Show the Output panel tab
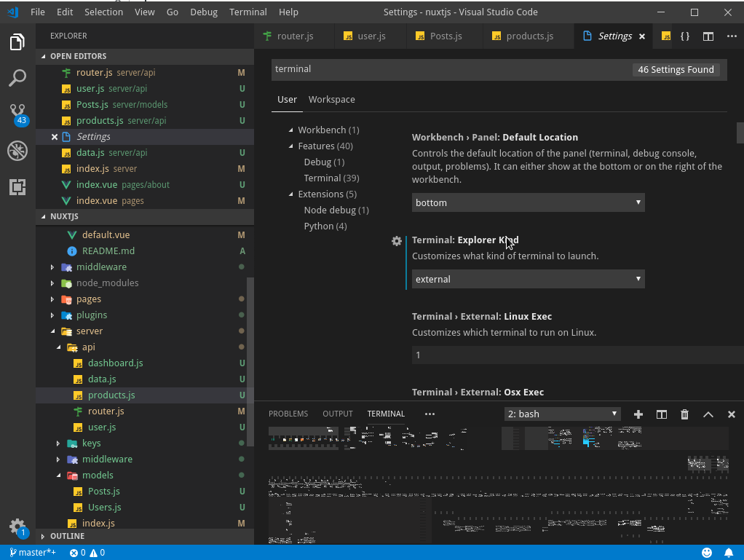 point(337,414)
